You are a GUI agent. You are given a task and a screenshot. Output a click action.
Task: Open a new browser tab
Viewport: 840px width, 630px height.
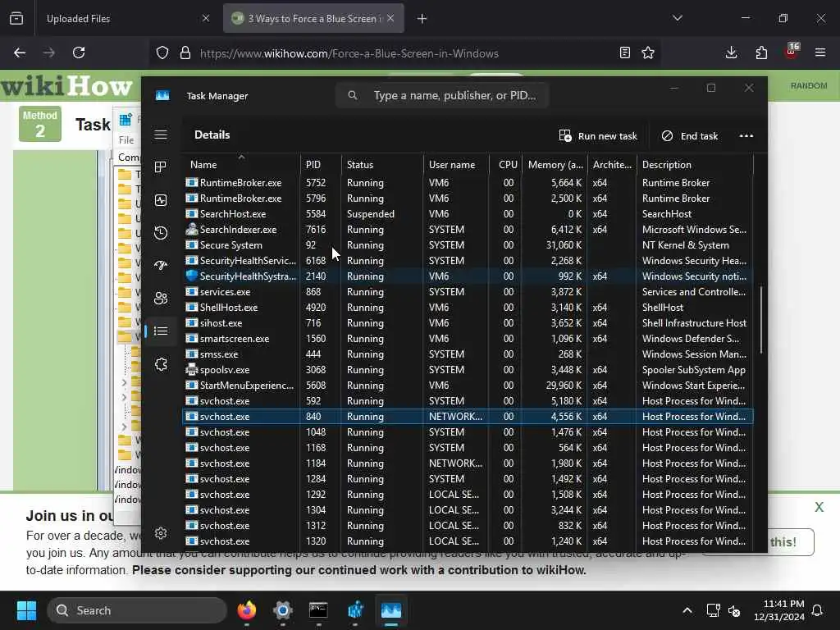(422, 19)
